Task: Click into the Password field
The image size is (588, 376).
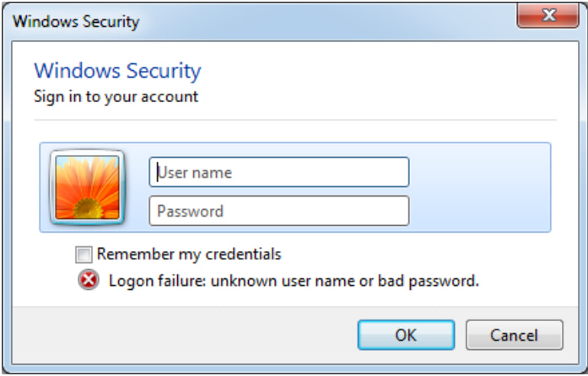Action: [278, 211]
